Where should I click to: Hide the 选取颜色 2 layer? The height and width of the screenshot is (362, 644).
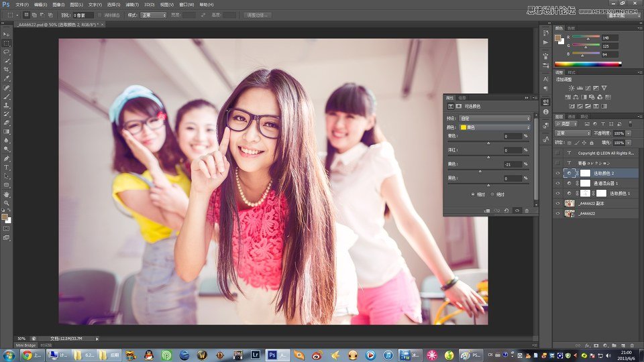click(x=557, y=173)
